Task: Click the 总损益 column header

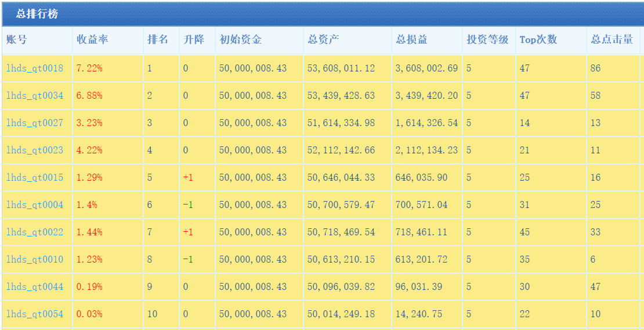Action: click(411, 40)
